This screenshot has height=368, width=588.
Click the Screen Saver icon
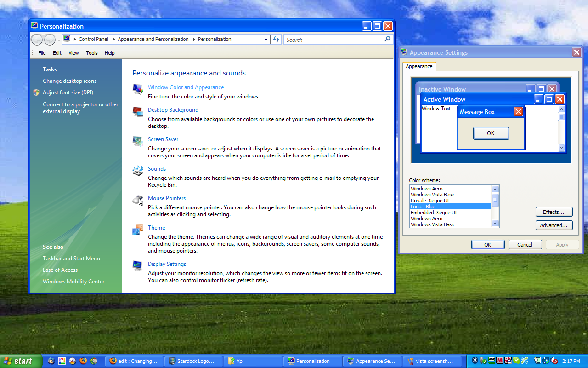[137, 141]
